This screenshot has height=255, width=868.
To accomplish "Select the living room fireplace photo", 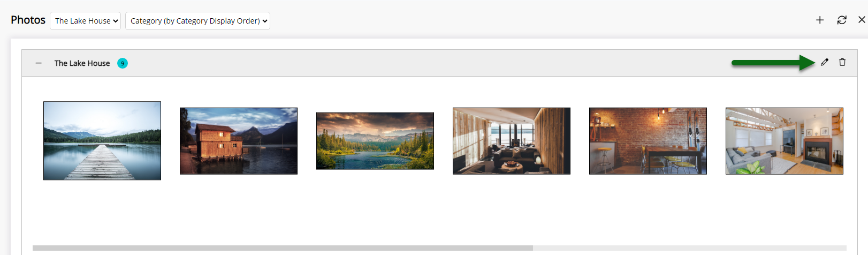I will pos(785,141).
